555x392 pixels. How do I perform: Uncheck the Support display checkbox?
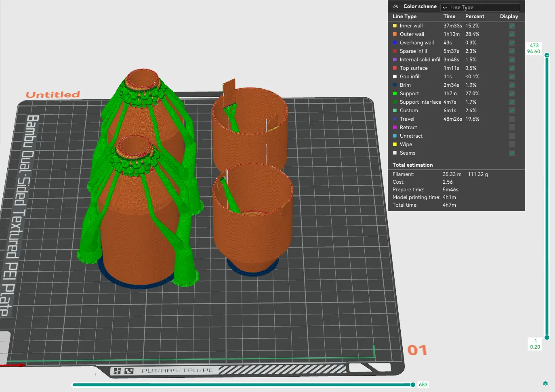(512, 94)
